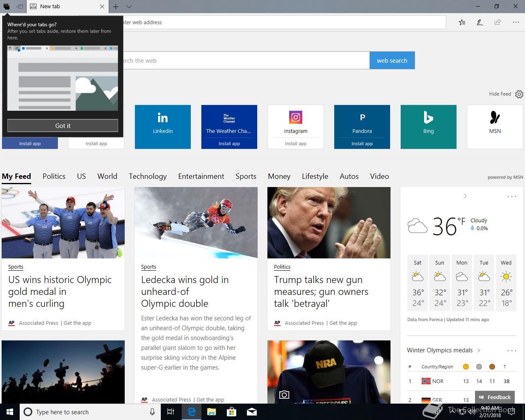525x420 pixels.
Task: Click the NOR row in medals table
Action: [x=461, y=381]
